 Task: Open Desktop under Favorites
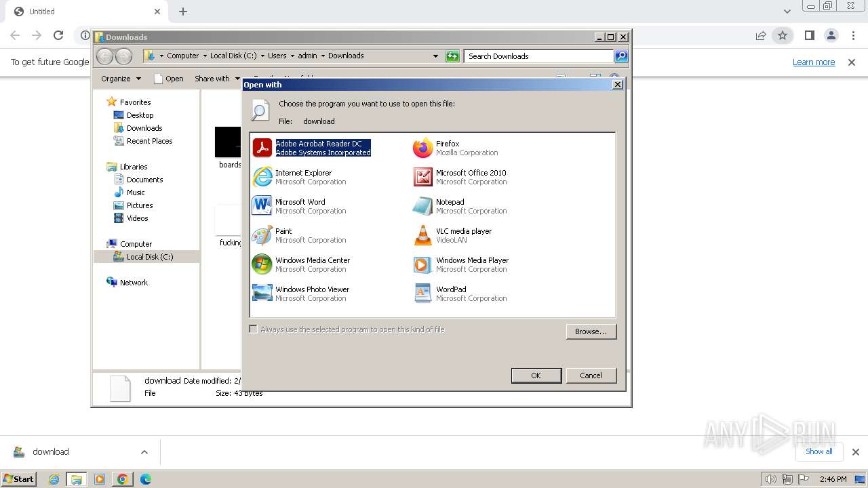(x=140, y=115)
